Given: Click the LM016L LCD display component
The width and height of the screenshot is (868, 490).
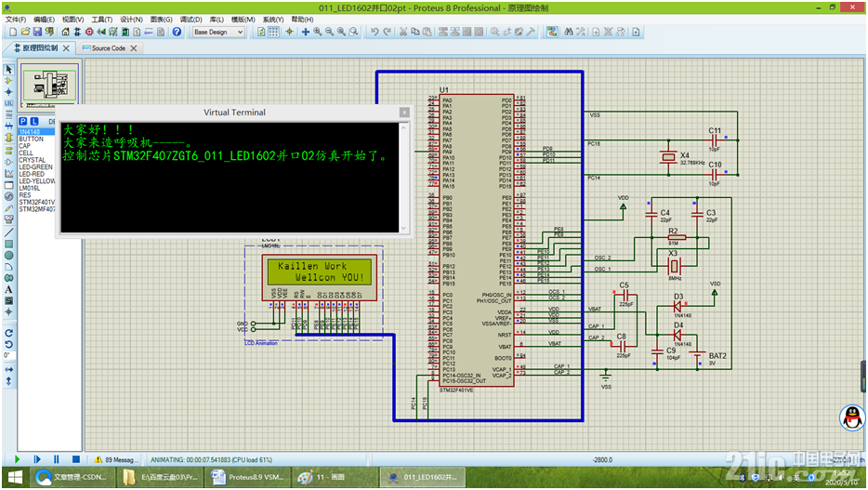Looking at the screenshot, I should click(x=320, y=278).
